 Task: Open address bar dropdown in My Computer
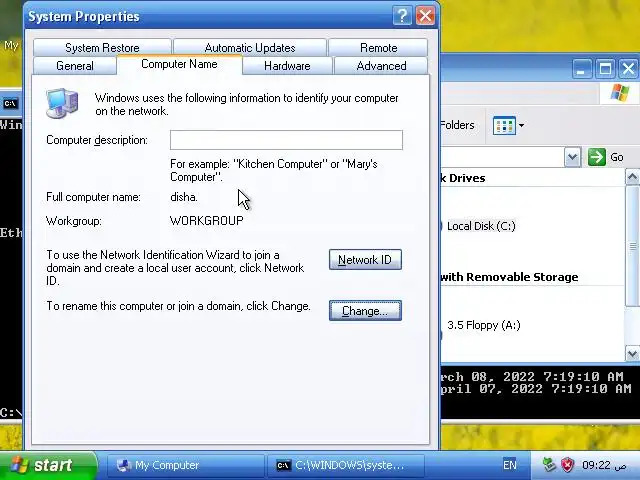point(572,157)
